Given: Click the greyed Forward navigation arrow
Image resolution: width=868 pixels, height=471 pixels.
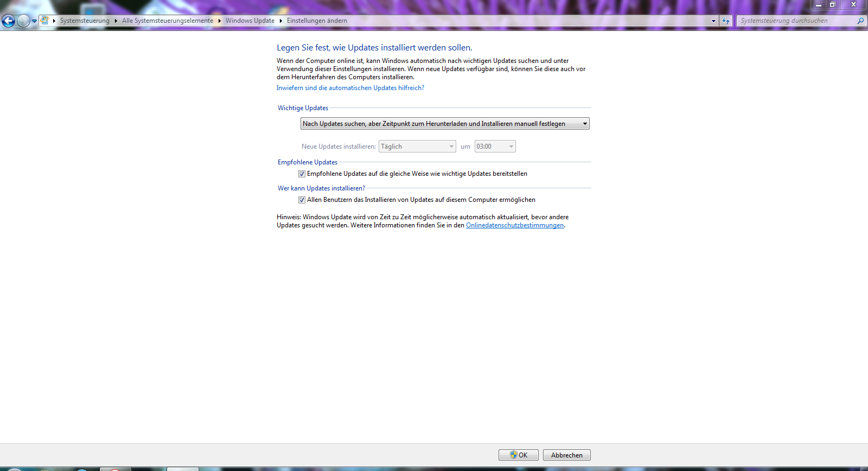Looking at the screenshot, I should tap(23, 21).
